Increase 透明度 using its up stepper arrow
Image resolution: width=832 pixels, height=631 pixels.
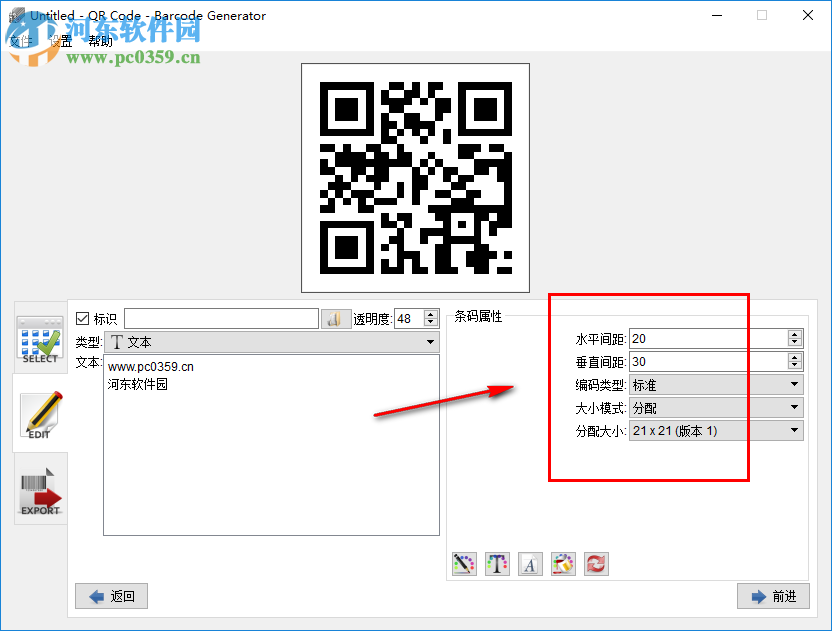[x=431, y=312]
